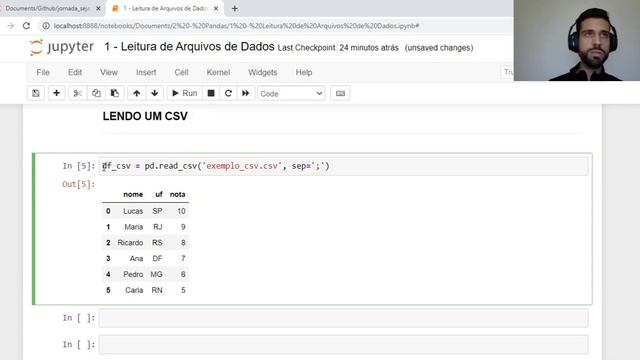Go forward in browser history
640x360 pixels.
(11, 26)
